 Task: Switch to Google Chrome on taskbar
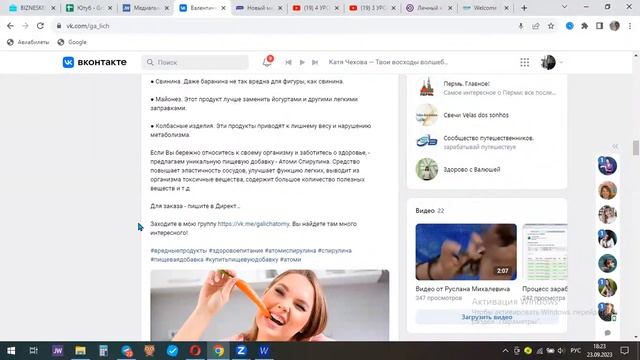click(x=218, y=351)
